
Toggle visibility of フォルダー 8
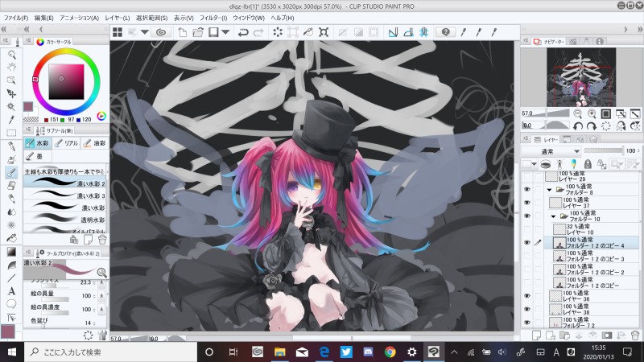point(527,189)
